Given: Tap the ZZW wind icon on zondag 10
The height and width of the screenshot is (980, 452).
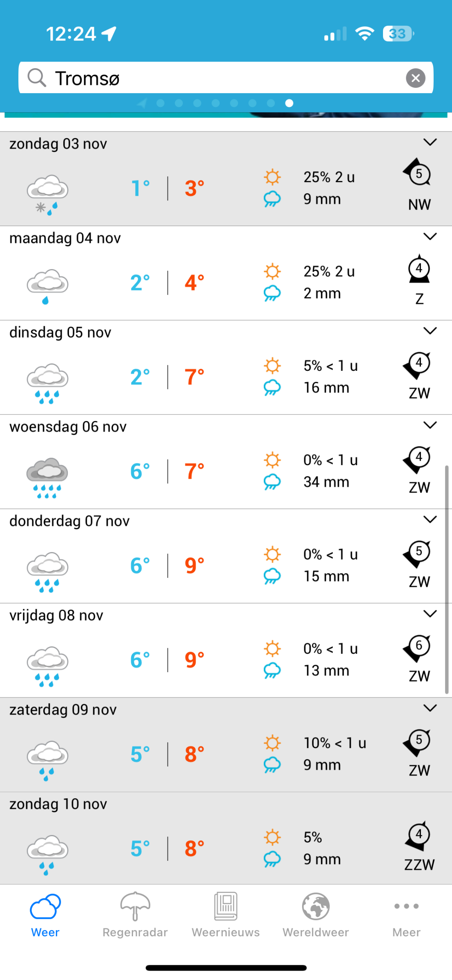Looking at the screenshot, I should [x=418, y=835].
